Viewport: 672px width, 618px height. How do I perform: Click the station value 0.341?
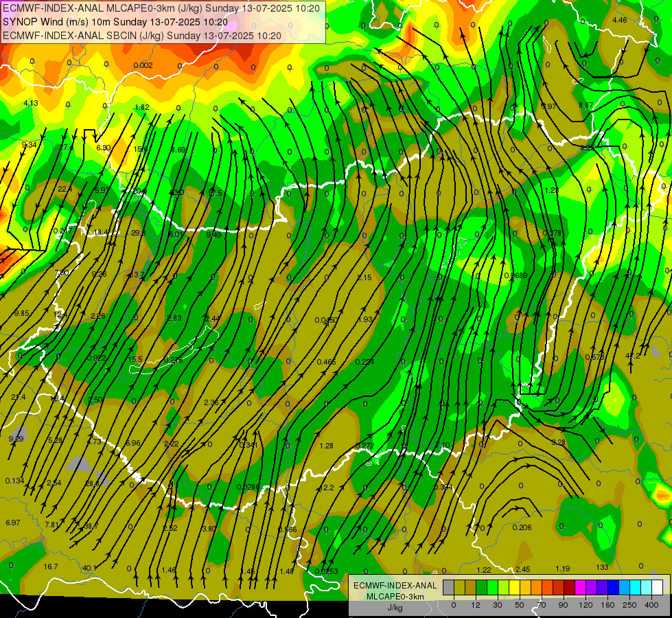pos(248,445)
